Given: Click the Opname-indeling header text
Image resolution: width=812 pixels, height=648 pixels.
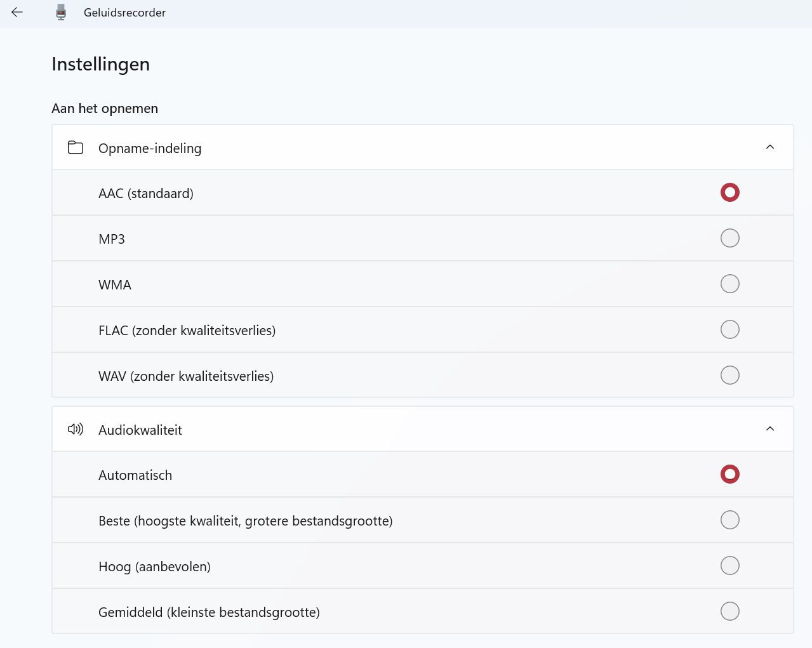Looking at the screenshot, I should click(x=150, y=149).
